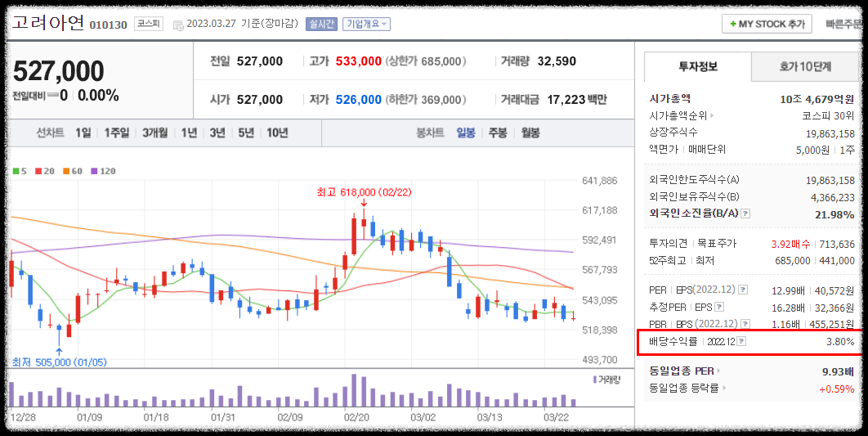The image size is (868, 436).
Task: Click the 빠른주문 quick order link
Action: tap(843, 25)
